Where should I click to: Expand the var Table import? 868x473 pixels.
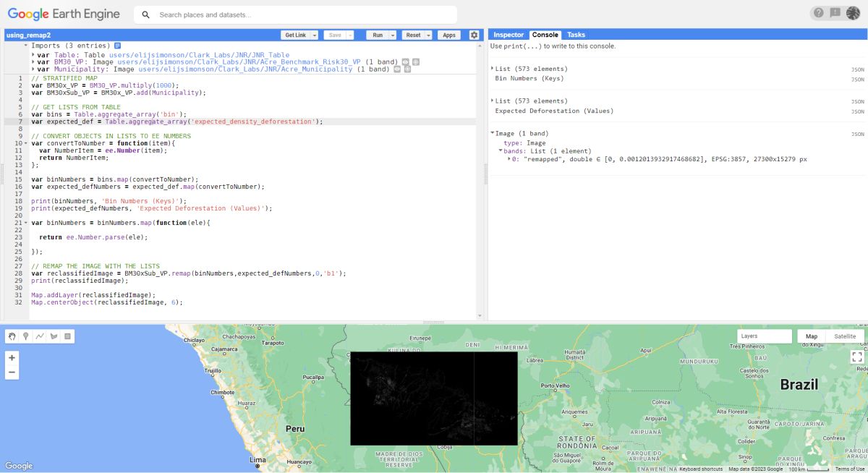click(x=33, y=54)
